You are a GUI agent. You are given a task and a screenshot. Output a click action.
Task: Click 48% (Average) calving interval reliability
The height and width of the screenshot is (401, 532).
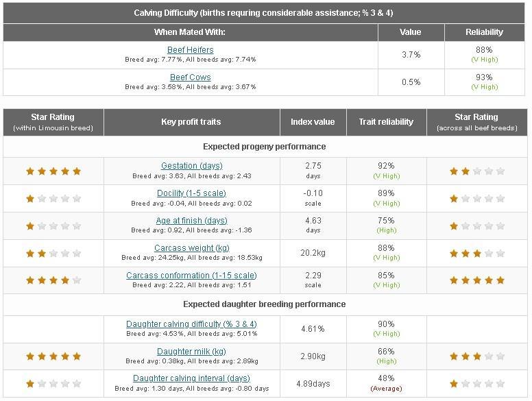[386, 383]
